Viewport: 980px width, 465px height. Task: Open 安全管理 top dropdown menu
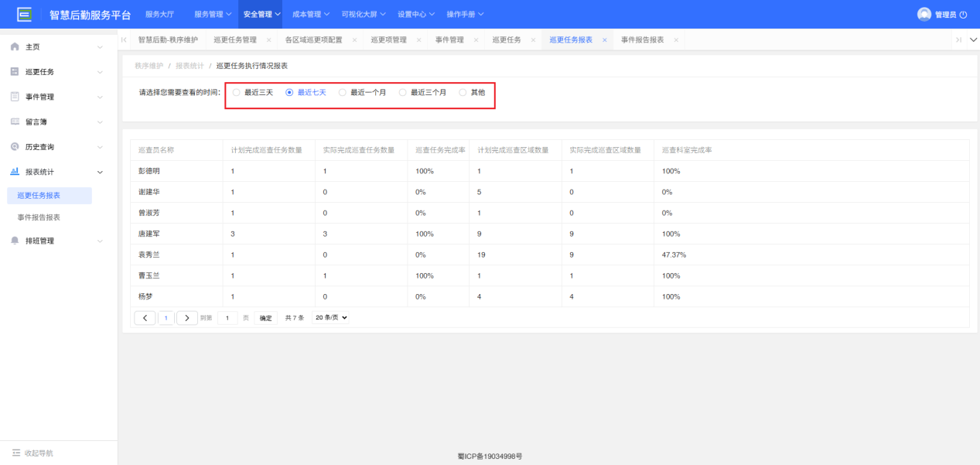click(262, 14)
